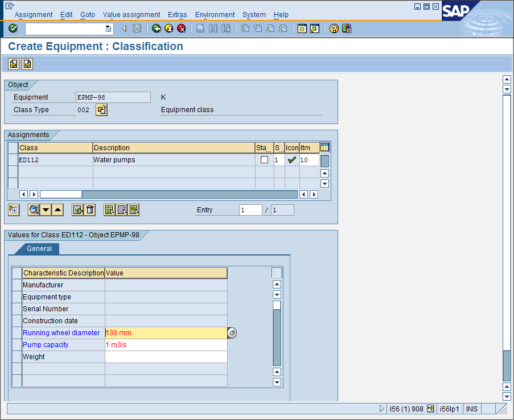Click the green Enter checkmark icon

coord(13,28)
